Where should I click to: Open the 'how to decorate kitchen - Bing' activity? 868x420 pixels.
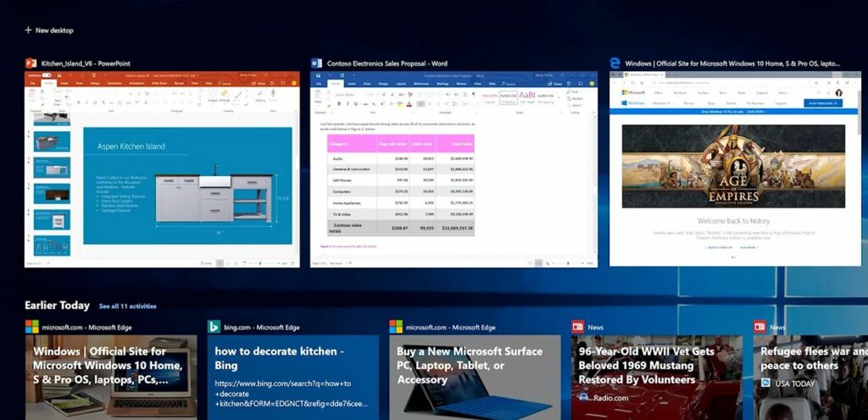[x=292, y=377]
